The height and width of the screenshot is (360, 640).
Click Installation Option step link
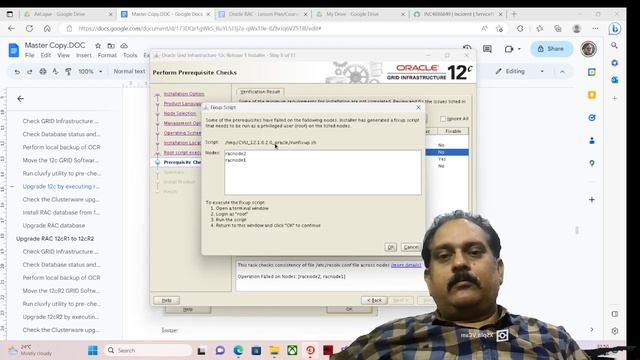click(184, 94)
